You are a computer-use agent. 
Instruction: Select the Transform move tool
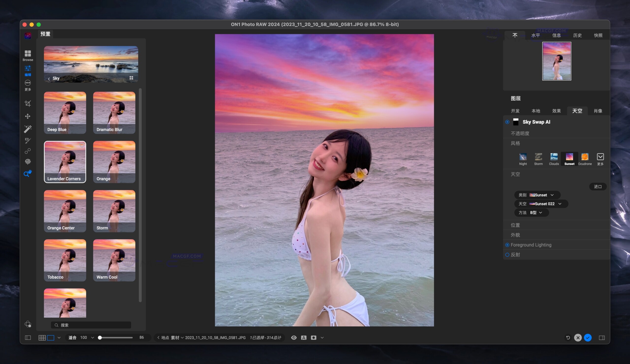click(x=28, y=116)
